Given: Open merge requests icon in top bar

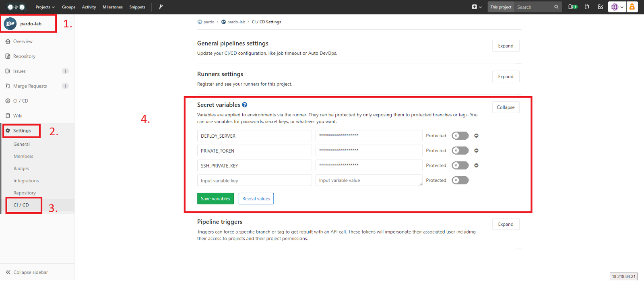Looking at the screenshot, I should [x=587, y=7].
